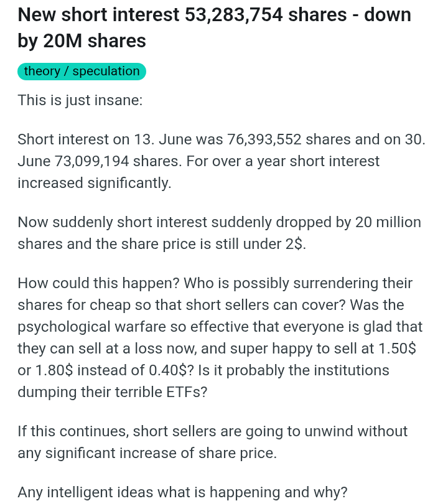This screenshot has width=448, height=501.
Task: Click the number 53,283,754 in the title
Action: pos(234,15)
